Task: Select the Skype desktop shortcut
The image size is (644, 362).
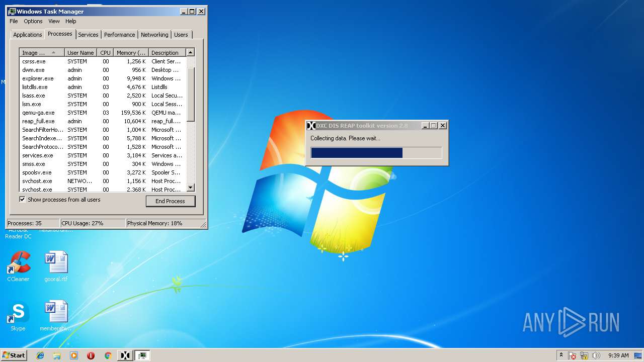Action: point(18,316)
